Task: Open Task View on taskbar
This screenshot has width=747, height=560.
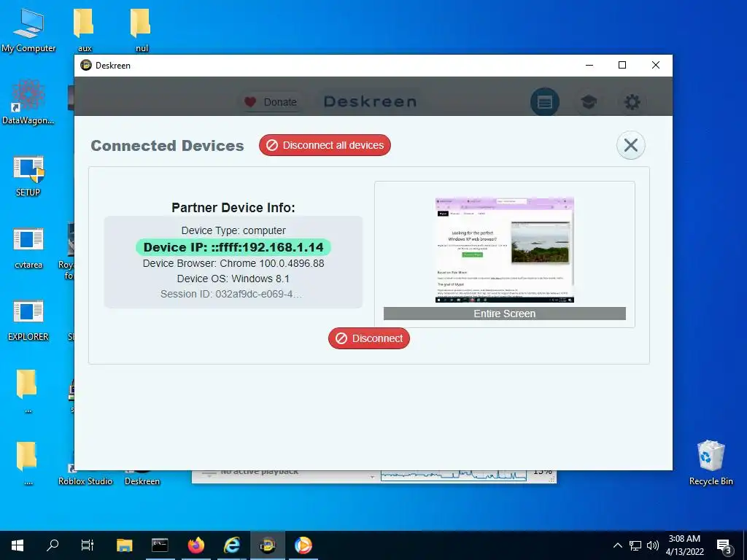Action: pos(88,545)
